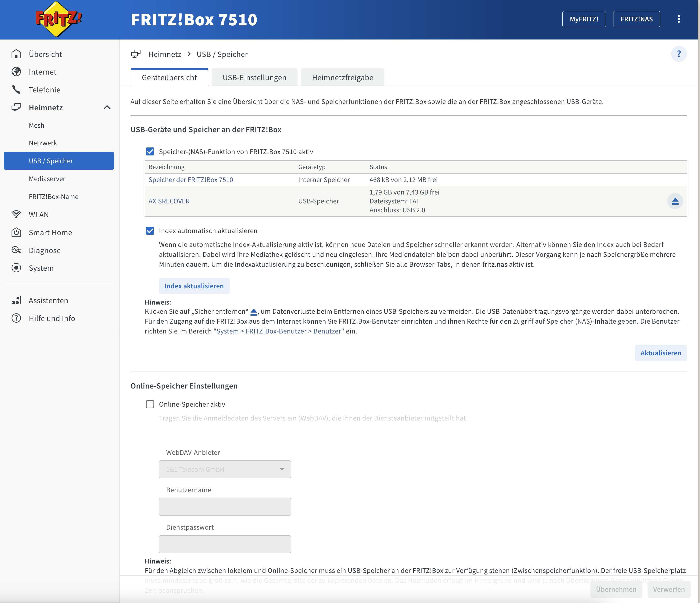700x603 pixels.
Task: Click the 'Dateisystem: FAT' text
Action: pos(394,201)
